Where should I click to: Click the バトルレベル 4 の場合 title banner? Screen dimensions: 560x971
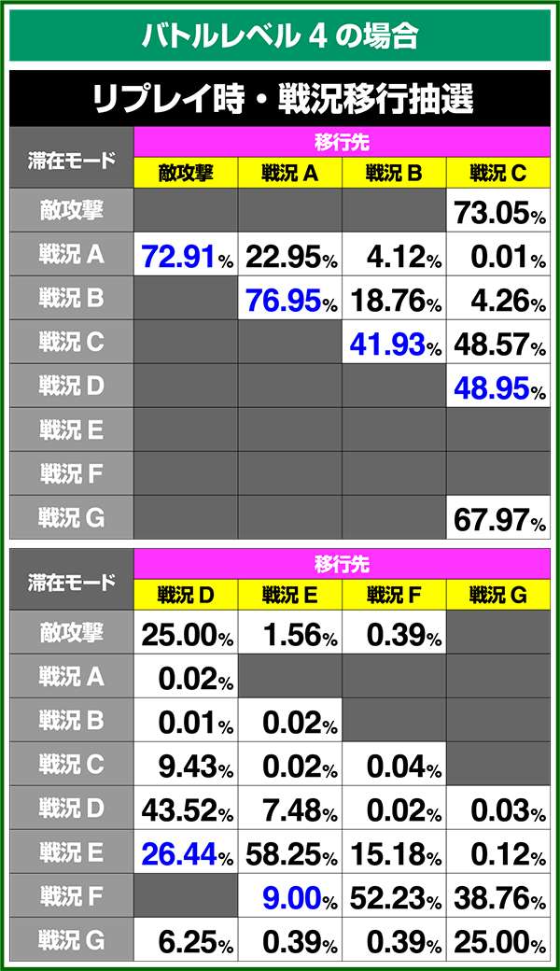(x=280, y=35)
